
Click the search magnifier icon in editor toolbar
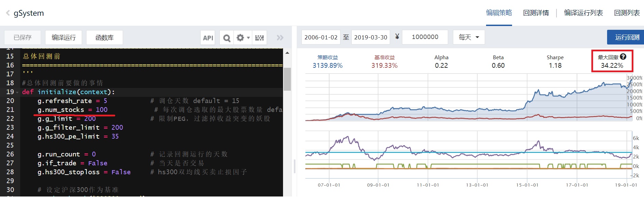(x=227, y=38)
